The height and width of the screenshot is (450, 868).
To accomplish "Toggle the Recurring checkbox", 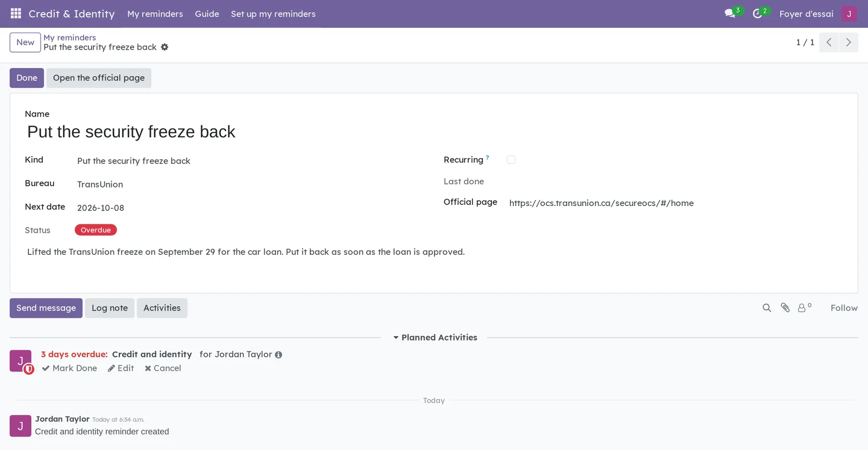I will (x=511, y=159).
